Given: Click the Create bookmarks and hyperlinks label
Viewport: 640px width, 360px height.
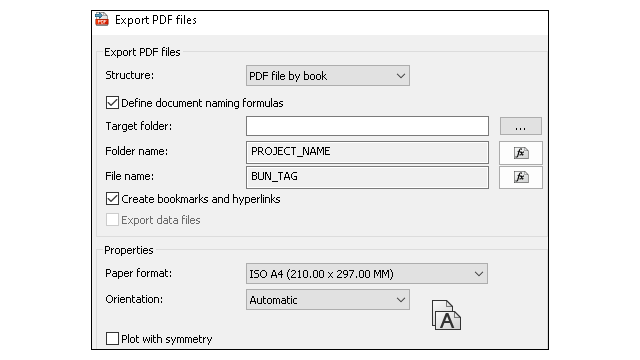Looking at the screenshot, I should (x=201, y=199).
